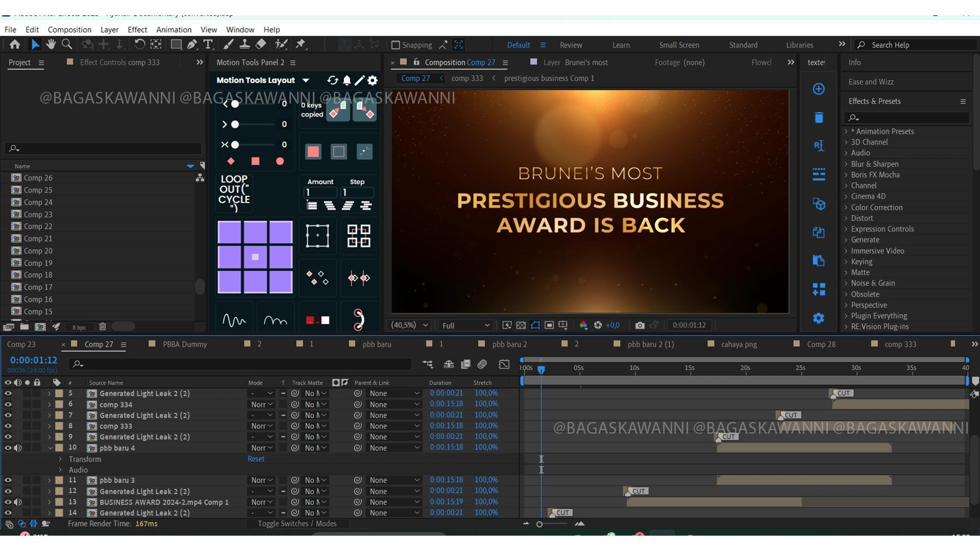980x551 pixels.
Task: Switch to Review workspace
Action: [571, 45]
